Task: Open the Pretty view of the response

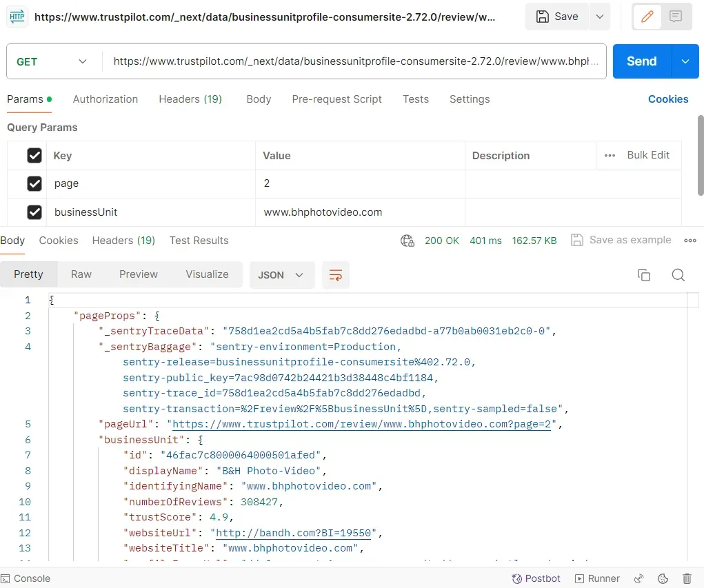Action: coord(28,274)
